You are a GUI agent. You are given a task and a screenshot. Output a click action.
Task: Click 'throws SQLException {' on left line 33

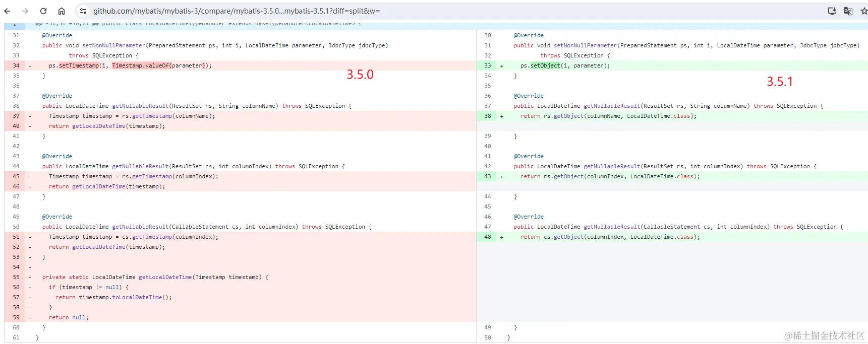tap(103, 55)
